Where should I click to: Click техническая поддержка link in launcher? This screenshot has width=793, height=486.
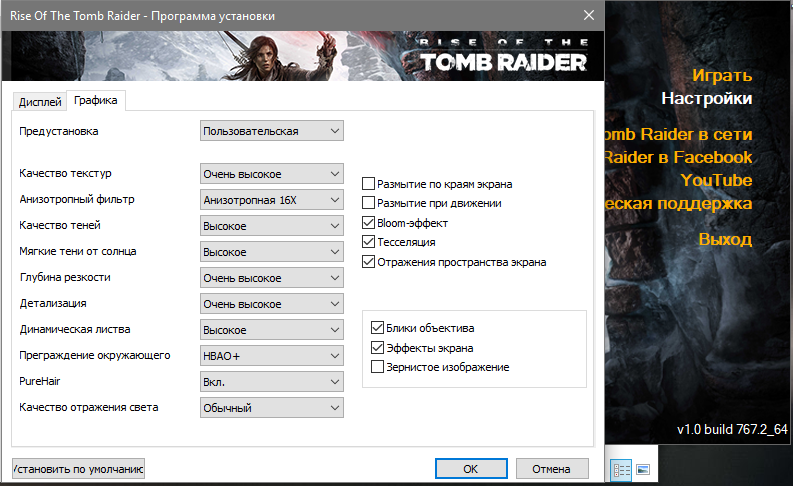pyautogui.click(x=679, y=203)
